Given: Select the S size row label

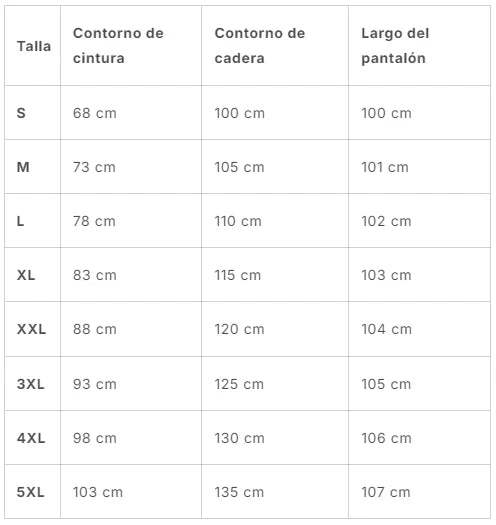Looking at the screenshot, I should tap(21, 113).
